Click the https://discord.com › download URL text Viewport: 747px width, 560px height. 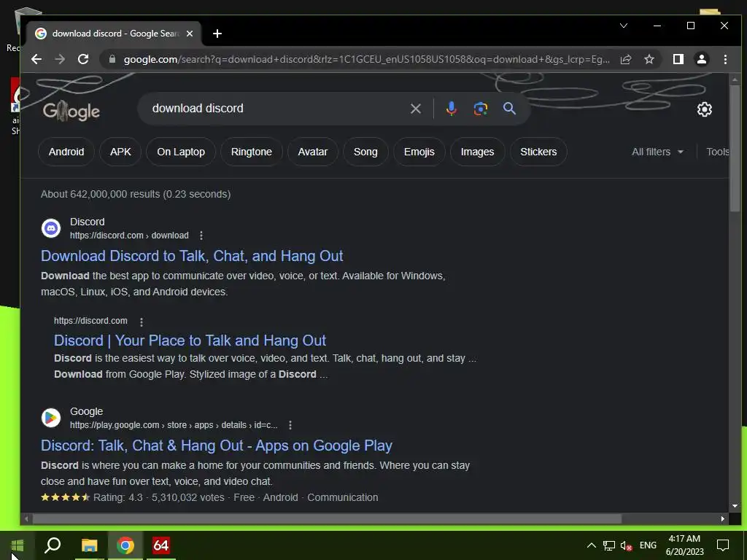129,236
